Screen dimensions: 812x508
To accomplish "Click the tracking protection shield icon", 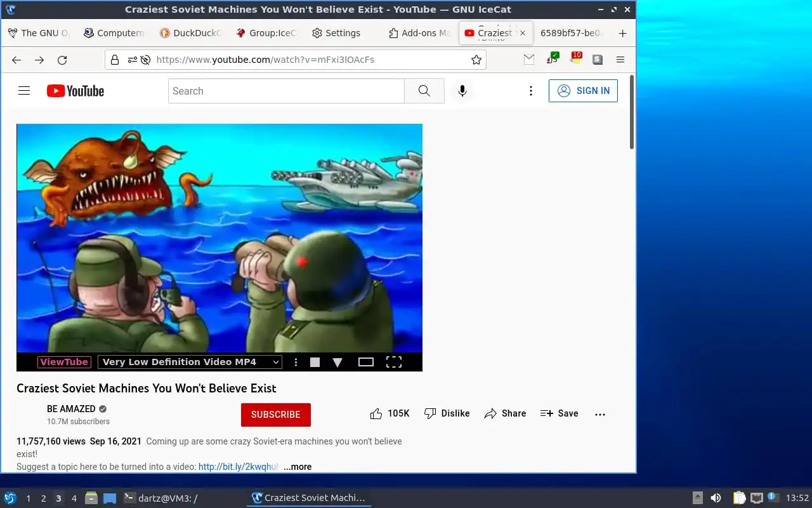I will click(x=145, y=60).
